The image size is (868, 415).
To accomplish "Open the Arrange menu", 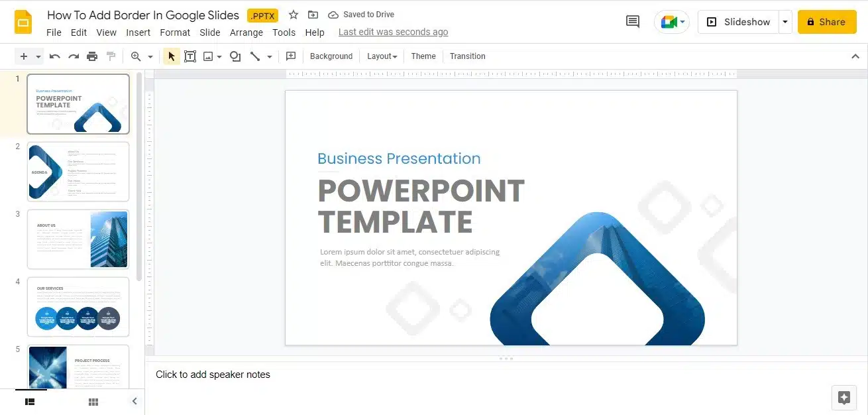I will 246,32.
